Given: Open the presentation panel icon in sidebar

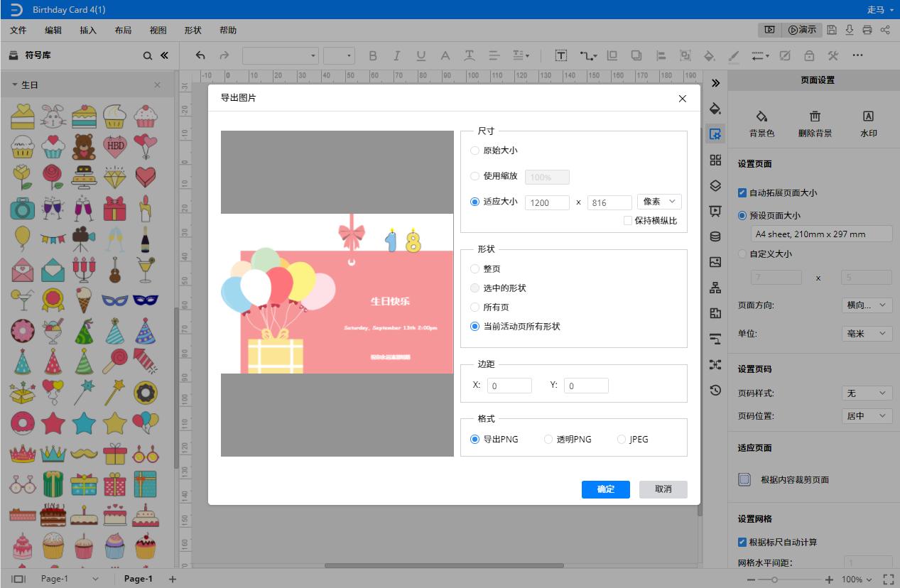Looking at the screenshot, I should [715, 211].
